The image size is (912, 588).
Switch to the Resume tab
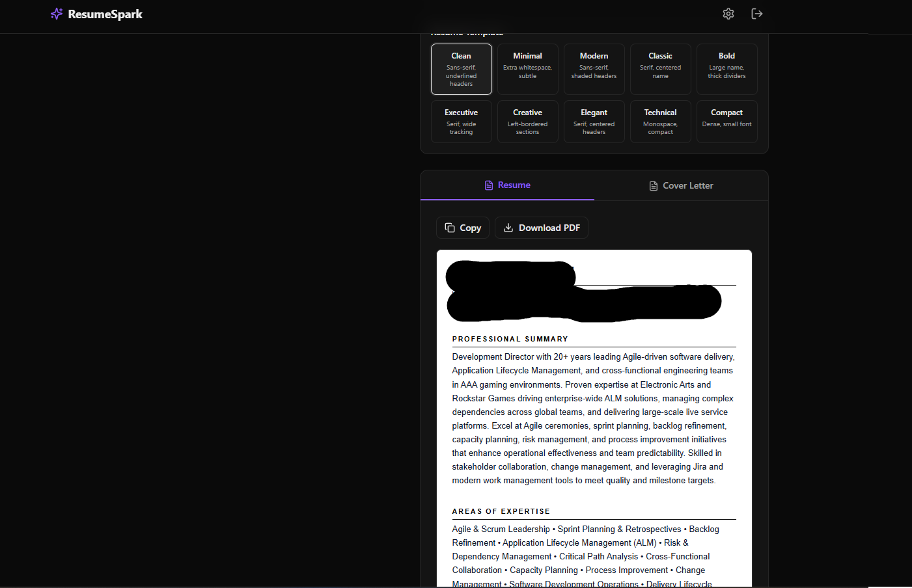[x=507, y=185]
